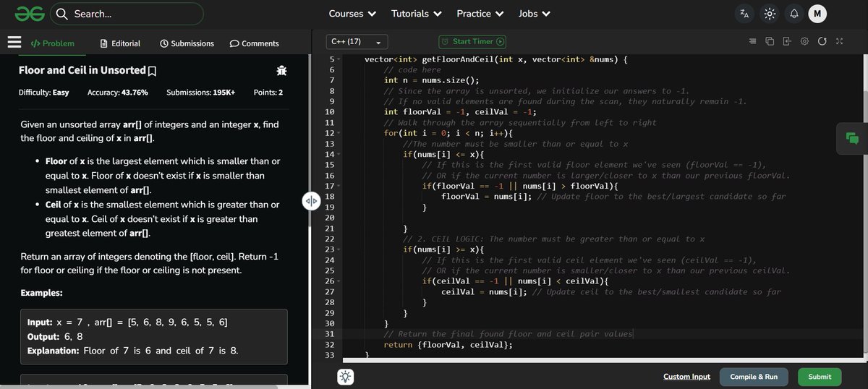
Task: Switch to the Problem tab
Action: (52, 43)
